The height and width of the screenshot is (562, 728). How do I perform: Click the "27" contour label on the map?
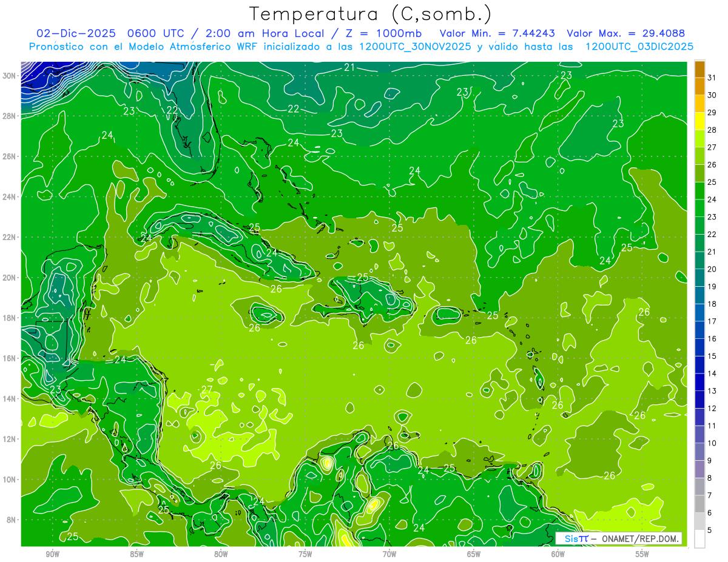pos(207,390)
